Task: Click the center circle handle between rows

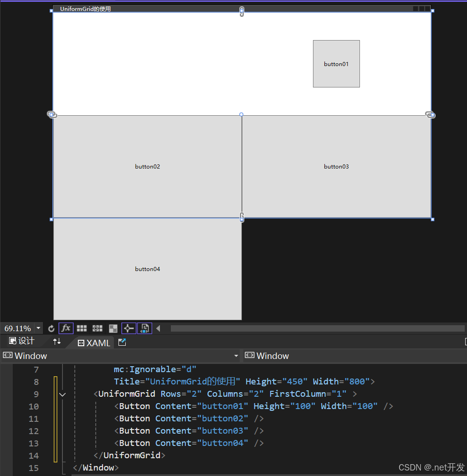Action: (241, 114)
